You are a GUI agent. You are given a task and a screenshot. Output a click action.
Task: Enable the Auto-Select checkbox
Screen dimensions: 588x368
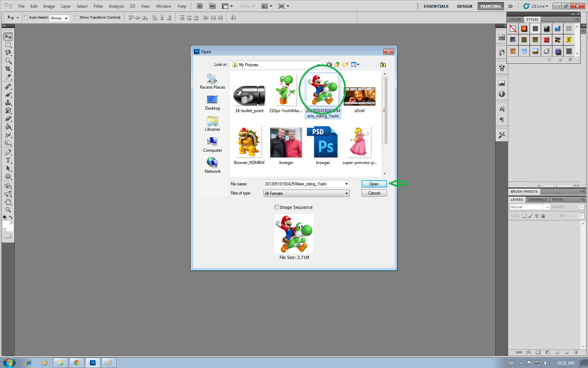tap(26, 17)
